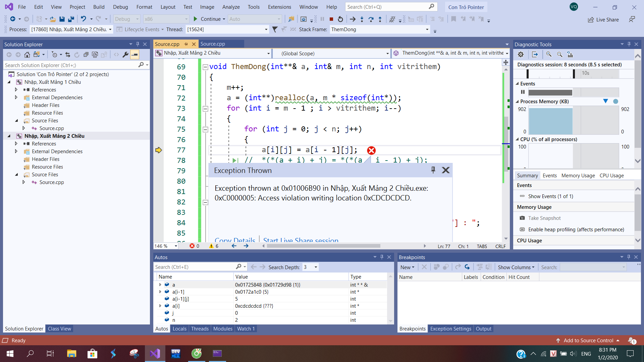The width and height of the screenshot is (644, 362).
Task: Open the Debug menu
Action: [120, 7]
